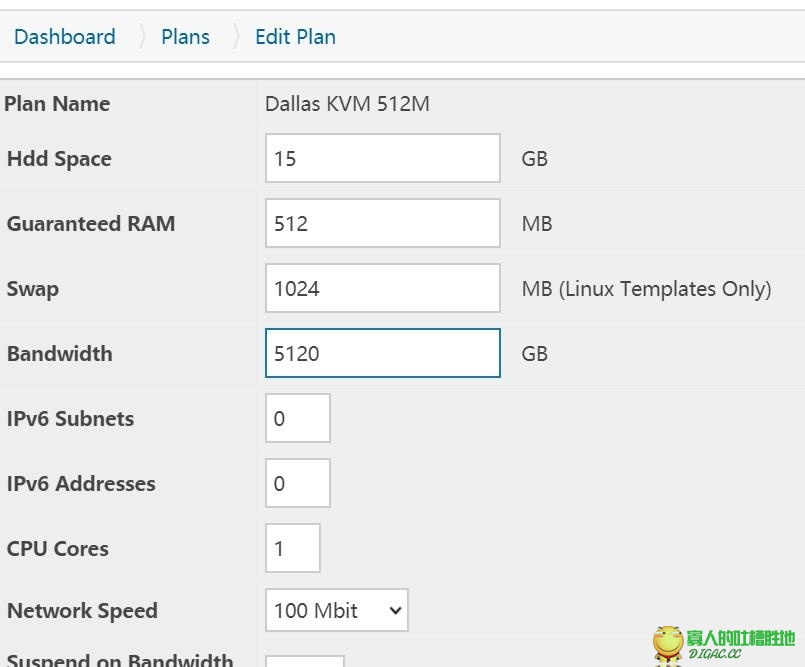805x667 pixels.
Task: Click the Bandwidth label
Action: click(60, 354)
